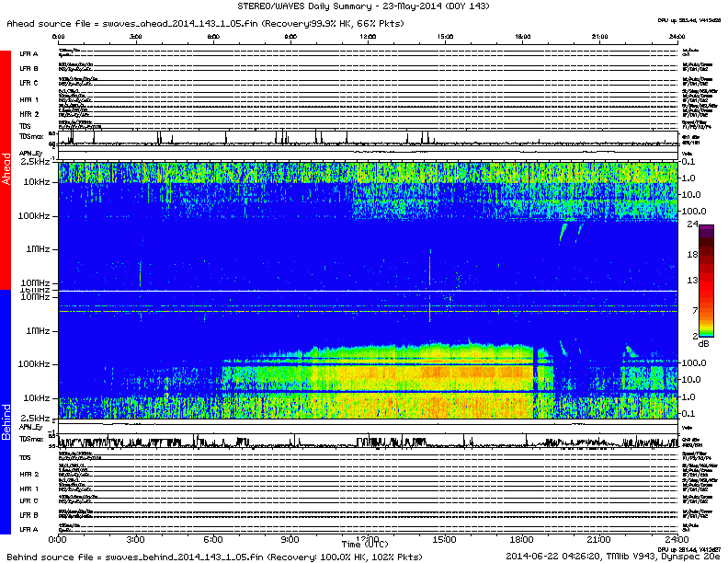Click the LFR A label in Ahead section
The image size is (728, 563).
(x=28, y=54)
